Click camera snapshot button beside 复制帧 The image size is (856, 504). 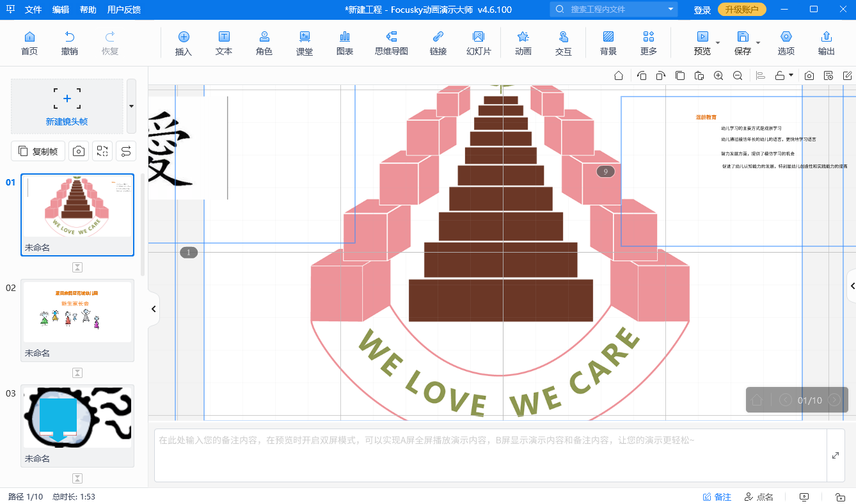79,151
